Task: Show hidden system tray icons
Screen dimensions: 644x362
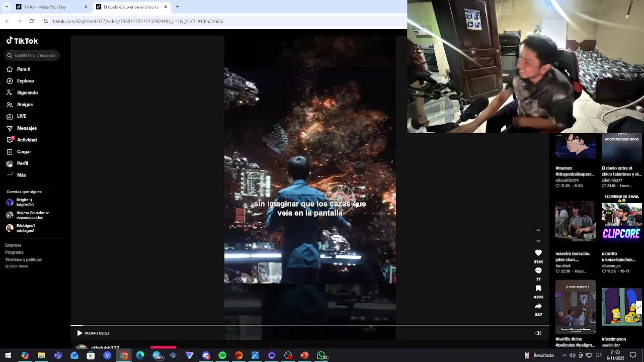Action: click(x=565, y=355)
